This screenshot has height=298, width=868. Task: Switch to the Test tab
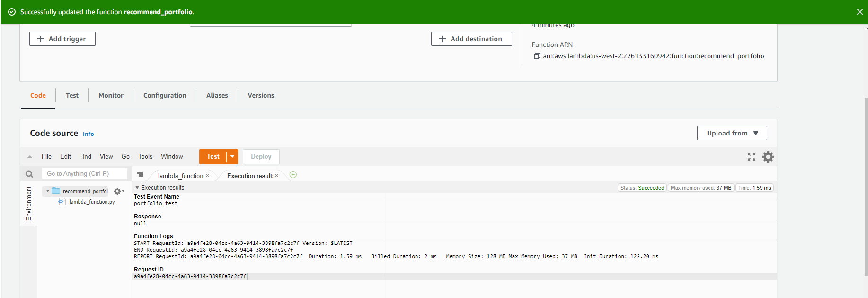[x=72, y=95]
